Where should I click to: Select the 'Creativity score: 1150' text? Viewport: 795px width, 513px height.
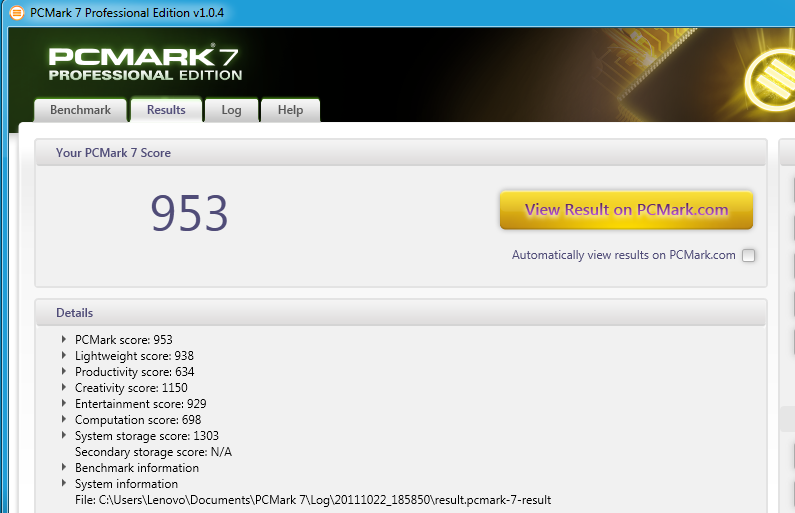point(131,388)
